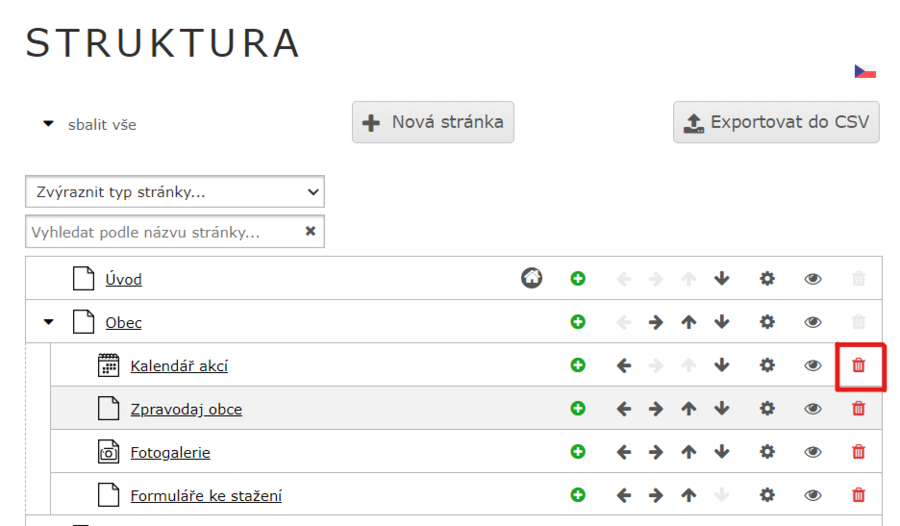Select the Fotogalerie page in tree
This screenshot has width=900, height=526.
tap(170, 452)
